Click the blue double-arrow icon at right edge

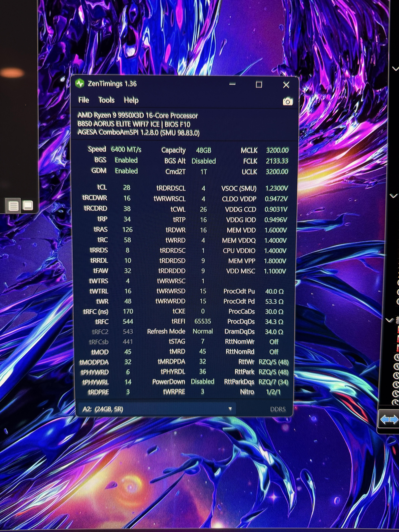(x=389, y=419)
